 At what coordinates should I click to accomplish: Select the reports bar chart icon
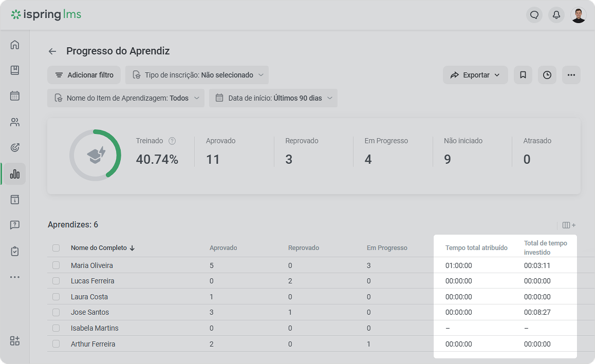coord(15,174)
